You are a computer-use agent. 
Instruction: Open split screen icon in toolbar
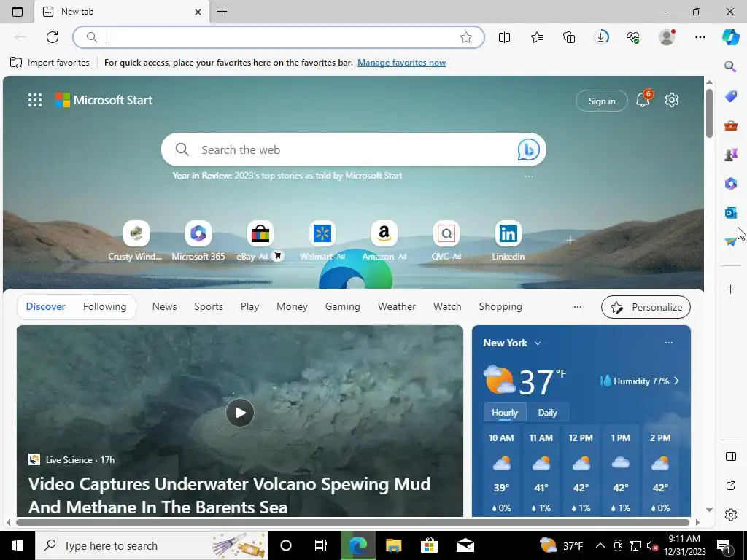pos(505,37)
